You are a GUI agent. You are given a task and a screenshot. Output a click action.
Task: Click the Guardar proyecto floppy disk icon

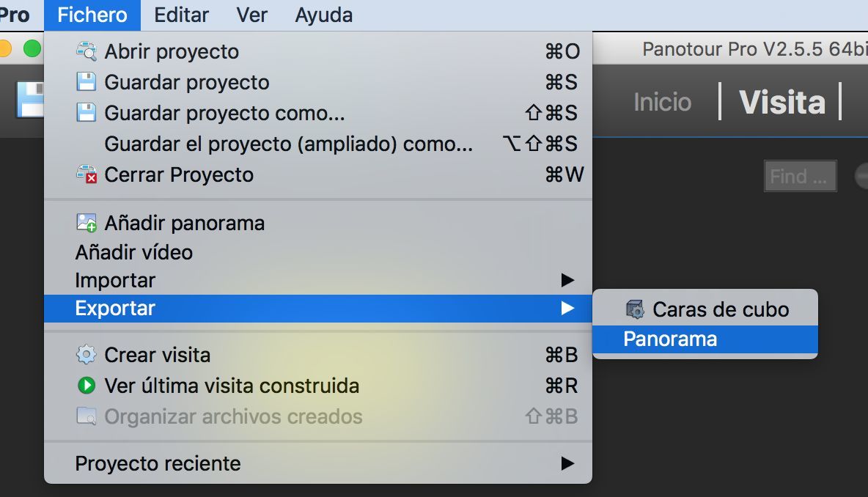pos(87,82)
